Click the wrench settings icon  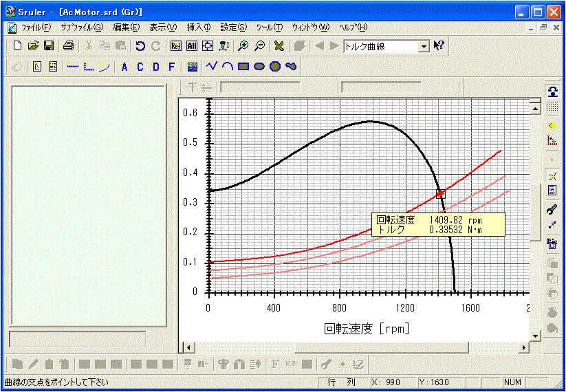click(x=552, y=209)
